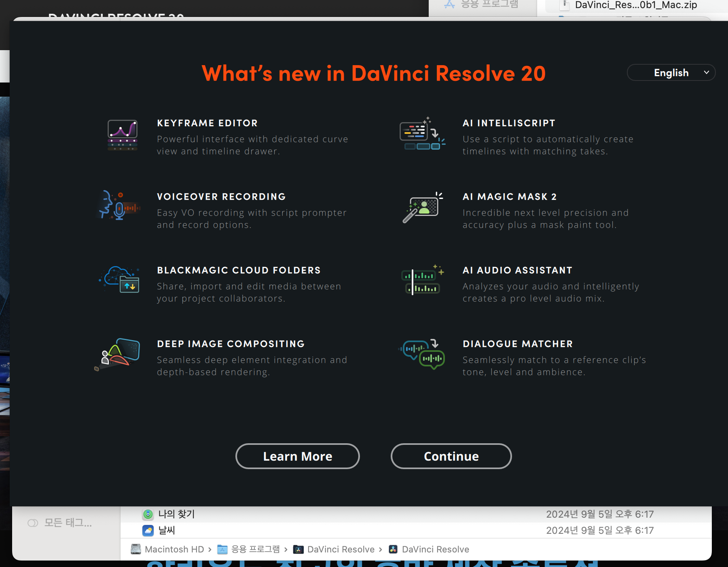Click the AI Magic Mask 2 icon
The height and width of the screenshot is (567, 728).
[x=423, y=207]
